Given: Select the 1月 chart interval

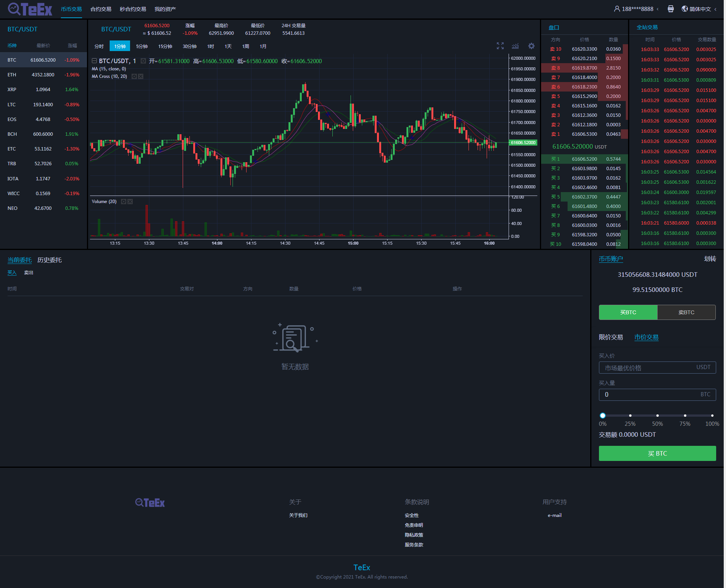Looking at the screenshot, I should (263, 46).
